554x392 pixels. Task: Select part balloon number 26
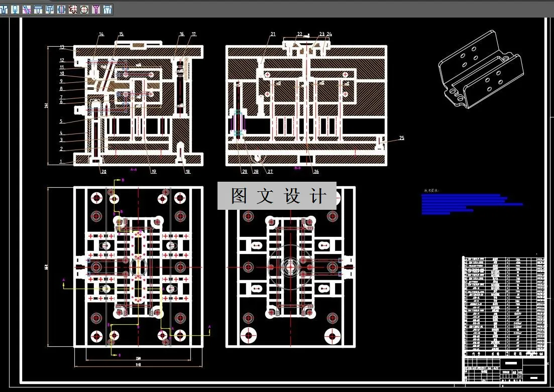point(316,172)
